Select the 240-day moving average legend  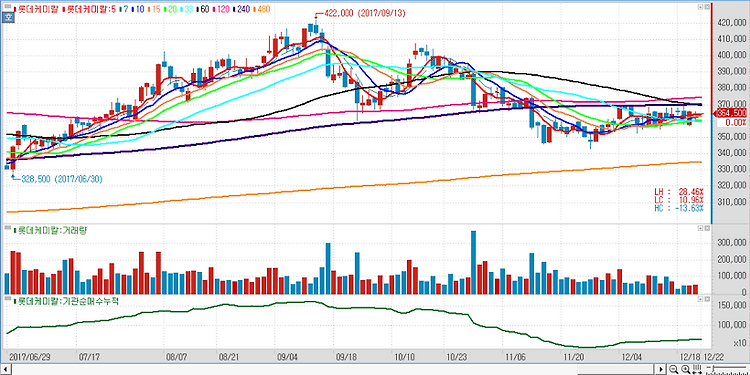point(242,9)
